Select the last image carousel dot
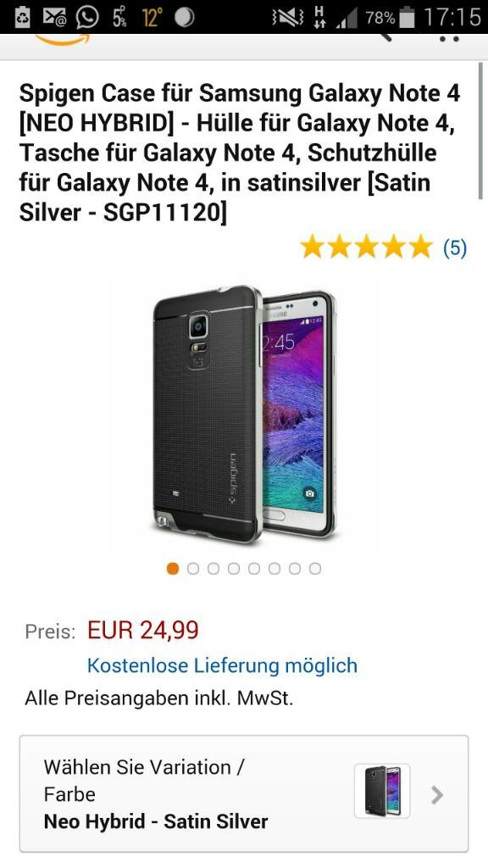Screen dimensions: 488x868 pyautogui.click(x=315, y=569)
